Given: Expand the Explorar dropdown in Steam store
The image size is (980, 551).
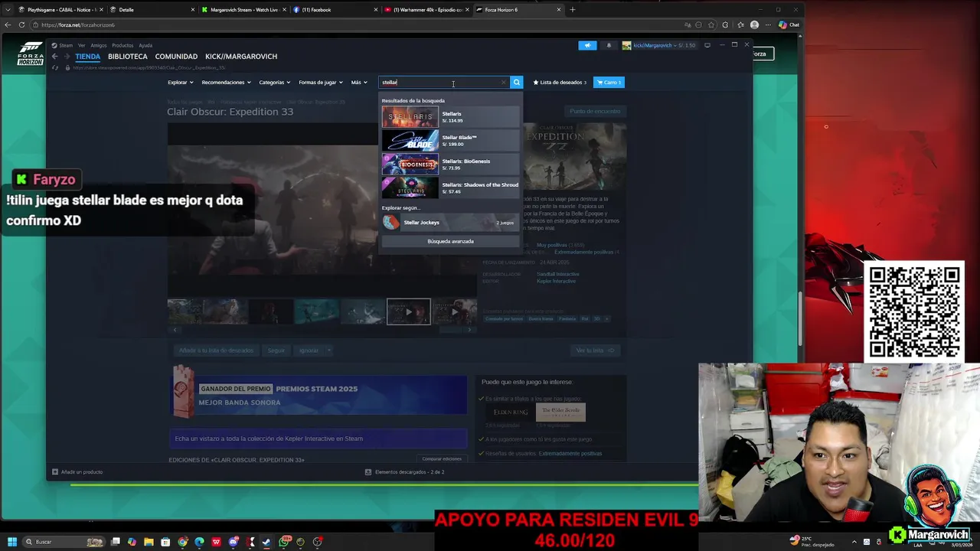Looking at the screenshot, I should [180, 82].
